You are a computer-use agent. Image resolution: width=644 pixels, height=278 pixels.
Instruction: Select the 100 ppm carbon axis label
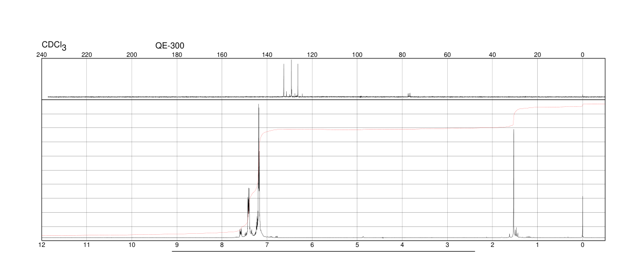tap(357, 55)
